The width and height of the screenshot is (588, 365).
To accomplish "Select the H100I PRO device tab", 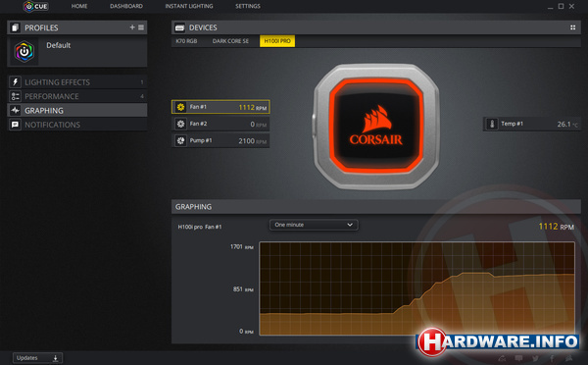I will coord(277,41).
